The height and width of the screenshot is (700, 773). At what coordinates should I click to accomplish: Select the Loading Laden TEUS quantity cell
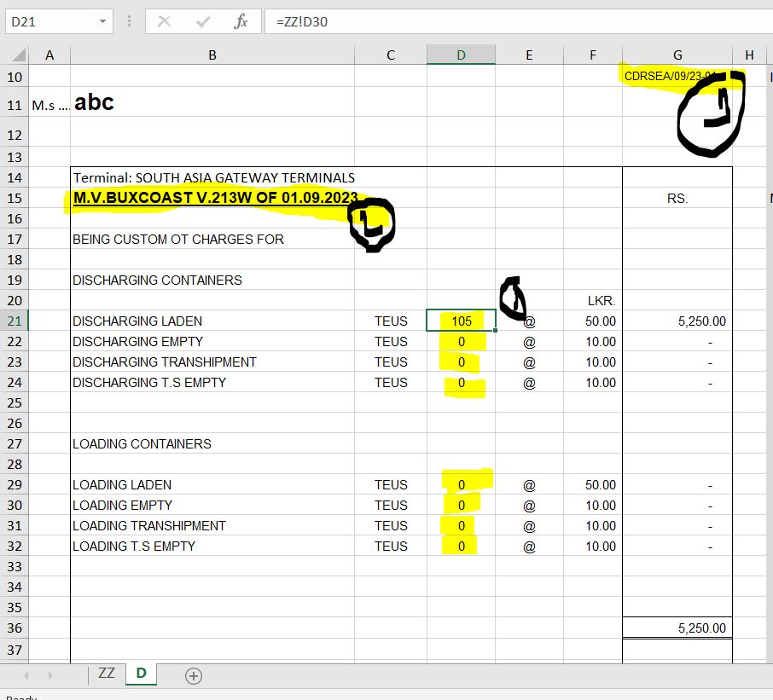click(461, 485)
